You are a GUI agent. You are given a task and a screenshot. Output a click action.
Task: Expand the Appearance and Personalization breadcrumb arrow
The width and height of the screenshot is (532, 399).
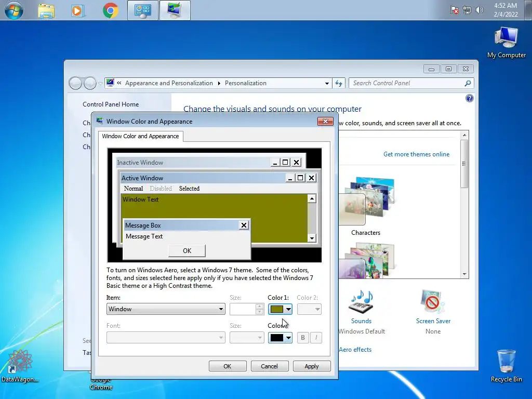(219, 83)
